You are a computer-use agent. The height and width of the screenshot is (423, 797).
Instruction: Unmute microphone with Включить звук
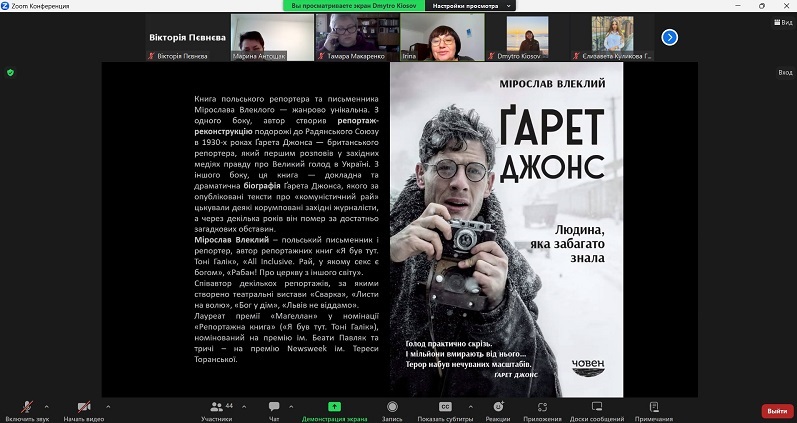pyautogui.click(x=27, y=411)
